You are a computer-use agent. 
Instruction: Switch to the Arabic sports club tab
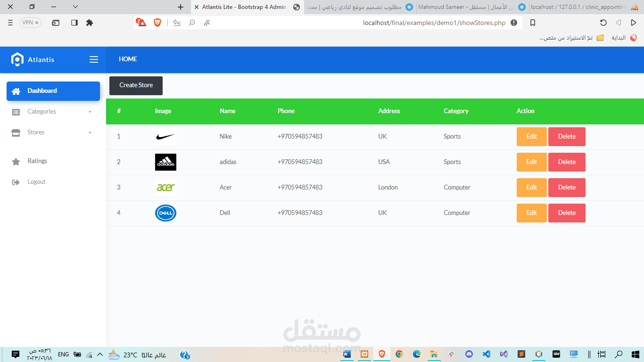click(x=359, y=7)
